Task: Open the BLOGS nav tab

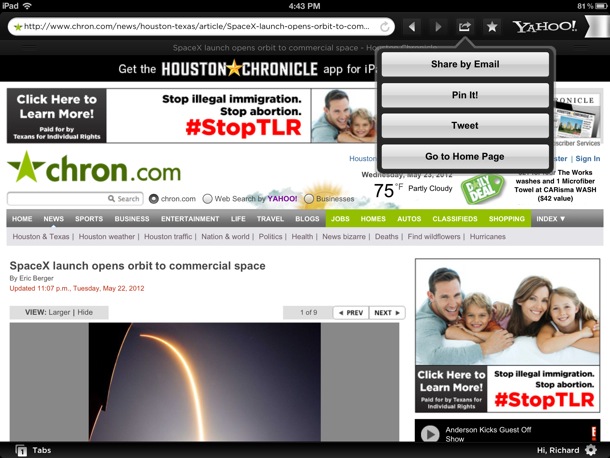Action: (x=307, y=219)
